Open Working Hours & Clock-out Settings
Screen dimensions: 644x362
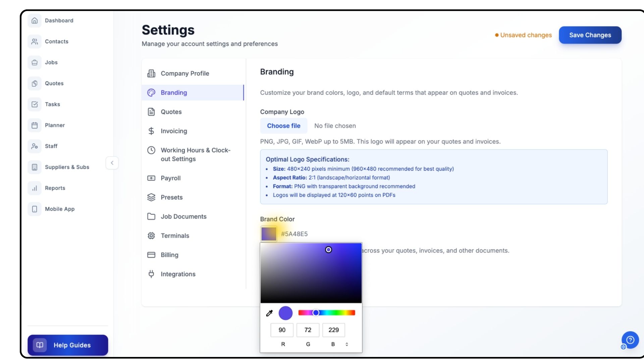(195, 155)
